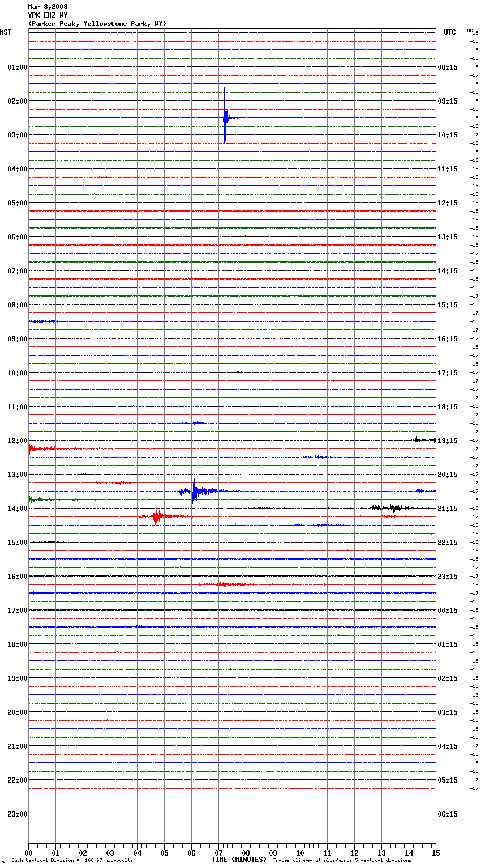
Task: Click the date text 'Mar 8,2008'
Action: tap(48, 7)
